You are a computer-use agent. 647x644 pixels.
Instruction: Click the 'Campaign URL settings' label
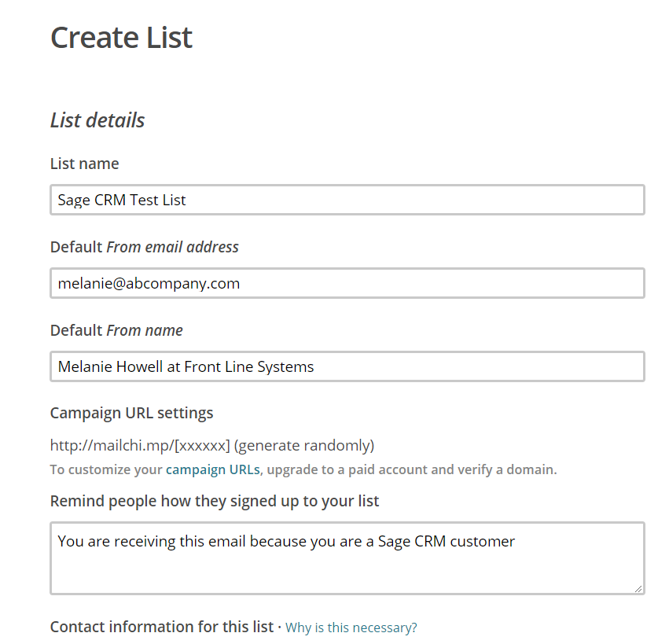131,414
